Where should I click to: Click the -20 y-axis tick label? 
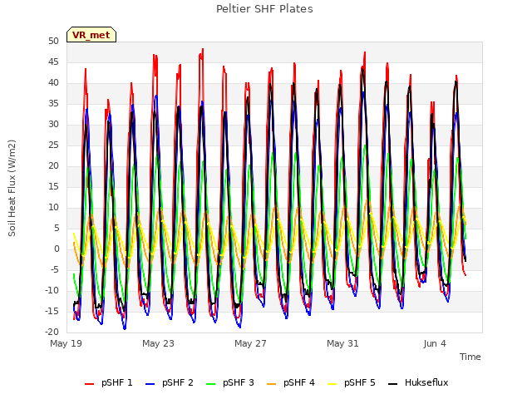click(x=52, y=332)
